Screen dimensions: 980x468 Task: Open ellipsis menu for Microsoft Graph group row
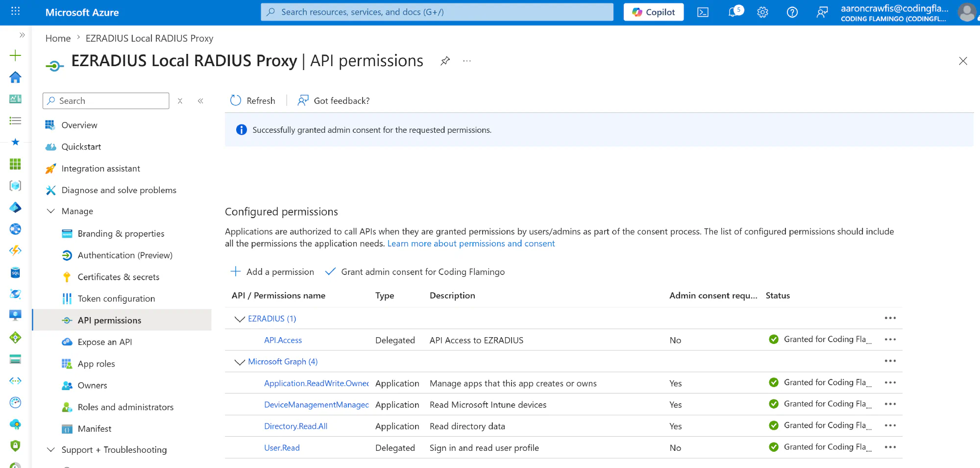pos(890,361)
